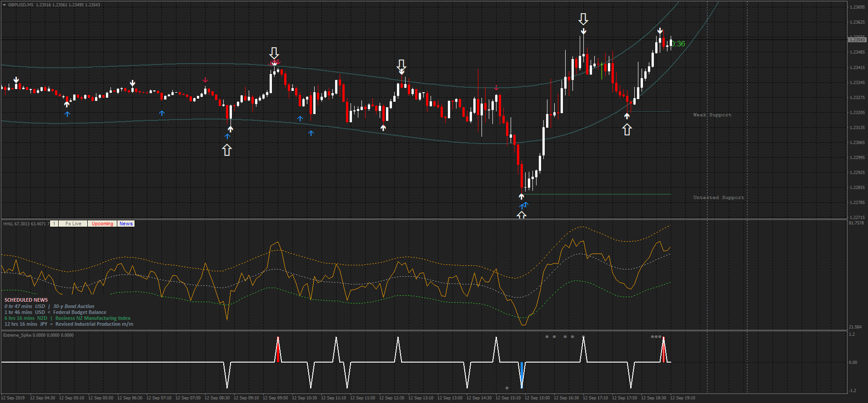The width and height of the screenshot is (868, 403).
Task: Click the large sell arrow near 12:30
Action: (x=401, y=65)
